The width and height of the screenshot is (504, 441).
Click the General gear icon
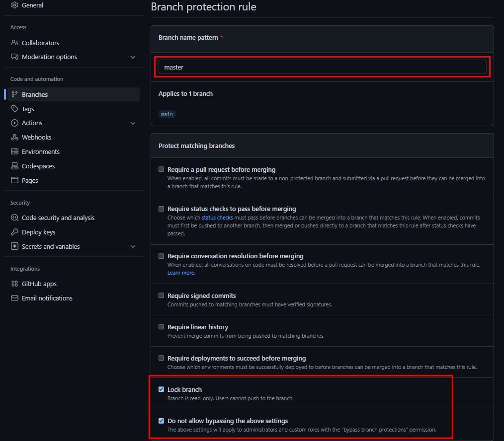(x=14, y=5)
